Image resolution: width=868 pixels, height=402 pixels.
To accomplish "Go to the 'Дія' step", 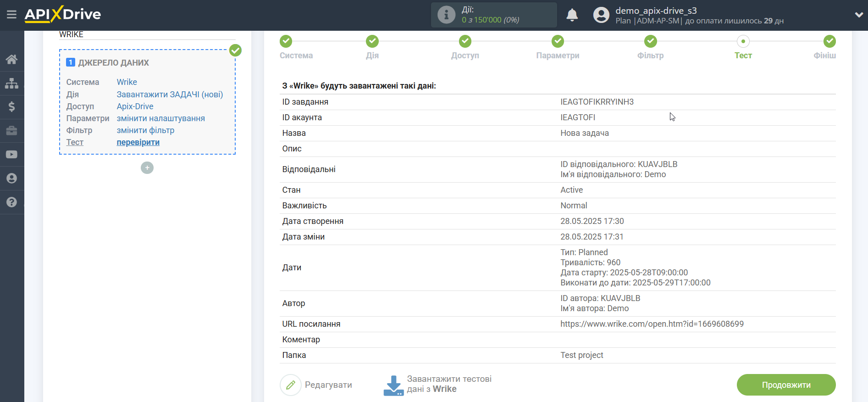I will pos(372,56).
